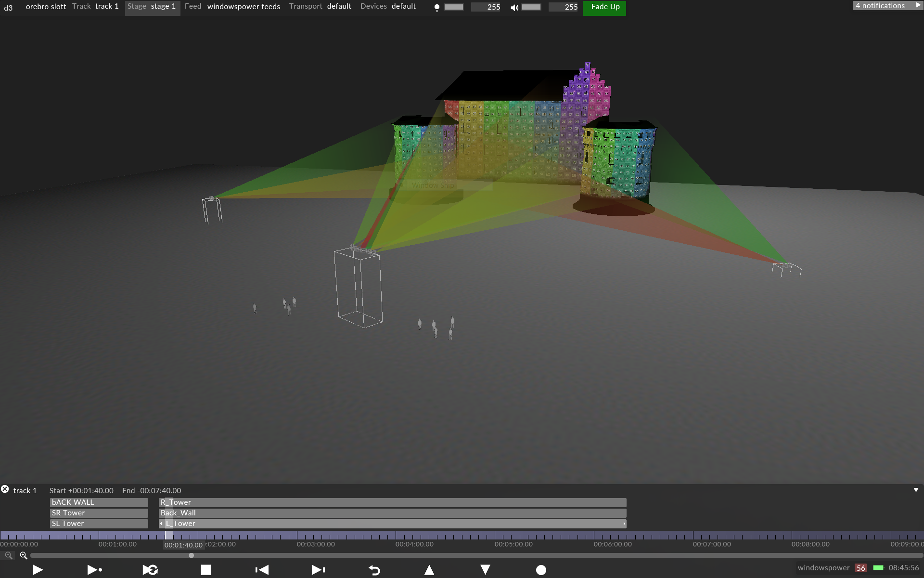Close track 1 timeline panel
Image resolution: width=924 pixels, height=578 pixels.
(5, 489)
